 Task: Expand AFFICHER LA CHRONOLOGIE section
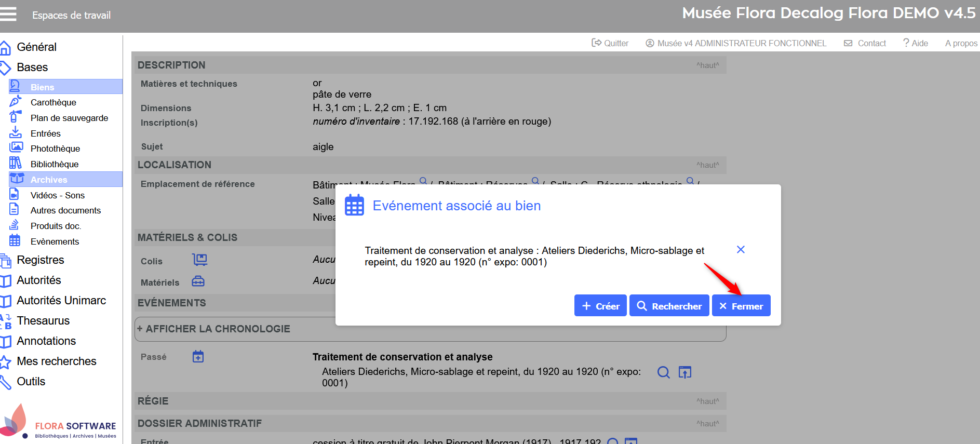coord(213,329)
